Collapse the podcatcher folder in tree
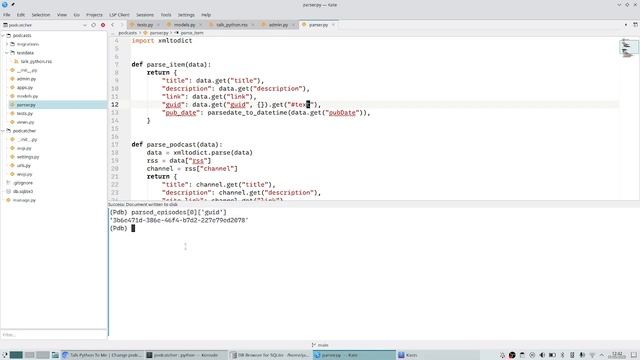The width and height of the screenshot is (640, 360). coord(3,131)
